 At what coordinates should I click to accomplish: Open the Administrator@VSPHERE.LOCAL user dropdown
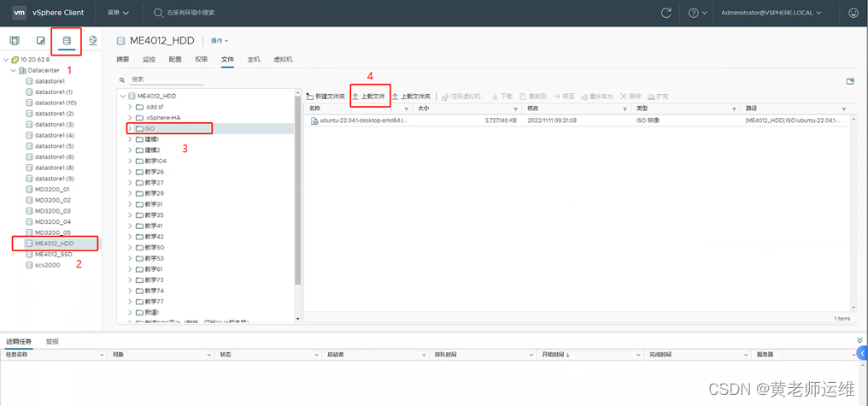[x=771, y=12]
